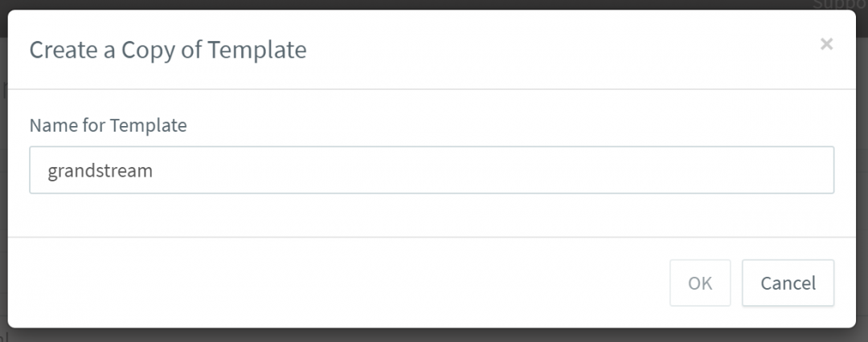
Task: Click the 'Create a Copy of Template' title
Action: pos(168,50)
